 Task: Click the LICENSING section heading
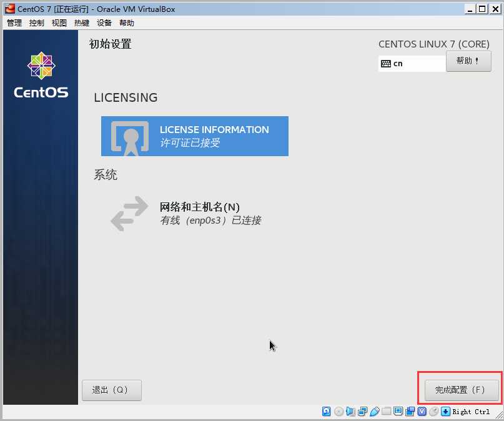pos(126,97)
